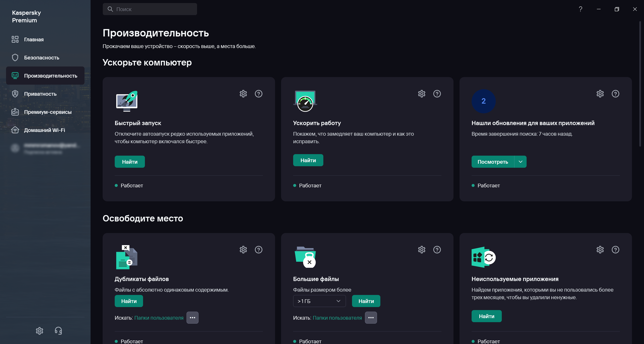The height and width of the screenshot is (344, 644).
Task: Switch to Приватность section
Action: tap(40, 94)
